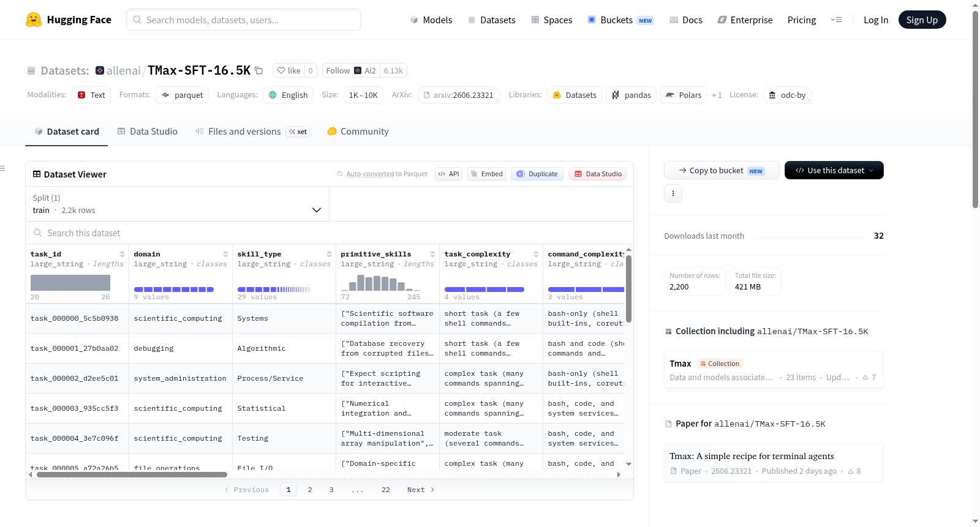Switch to the Dataset card tab
The image size is (980, 527).
(66, 131)
